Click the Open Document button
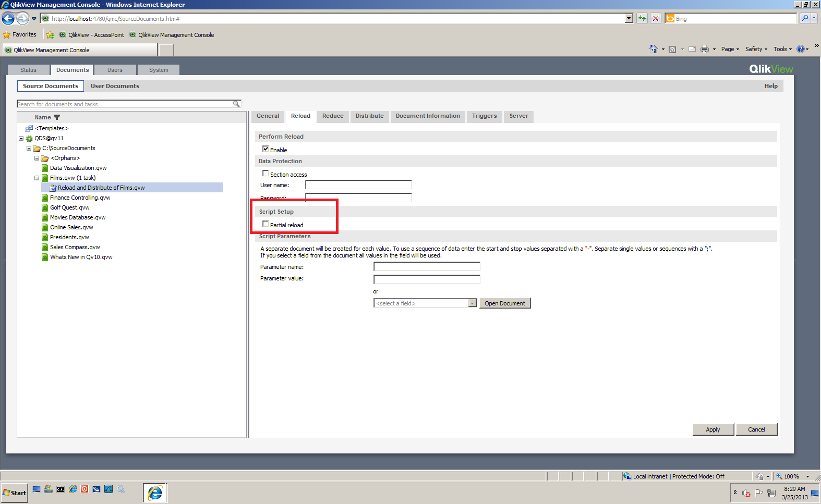 click(505, 303)
